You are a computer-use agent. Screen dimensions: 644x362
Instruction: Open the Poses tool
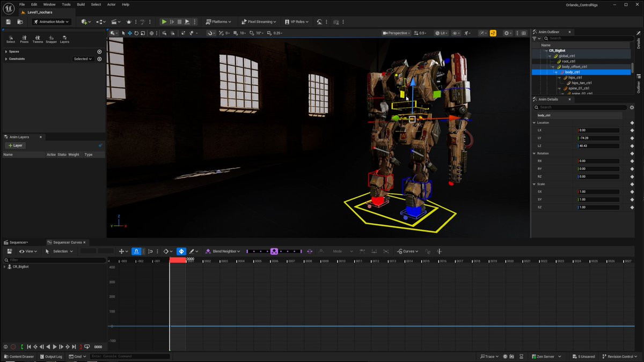pyautogui.click(x=24, y=39)
